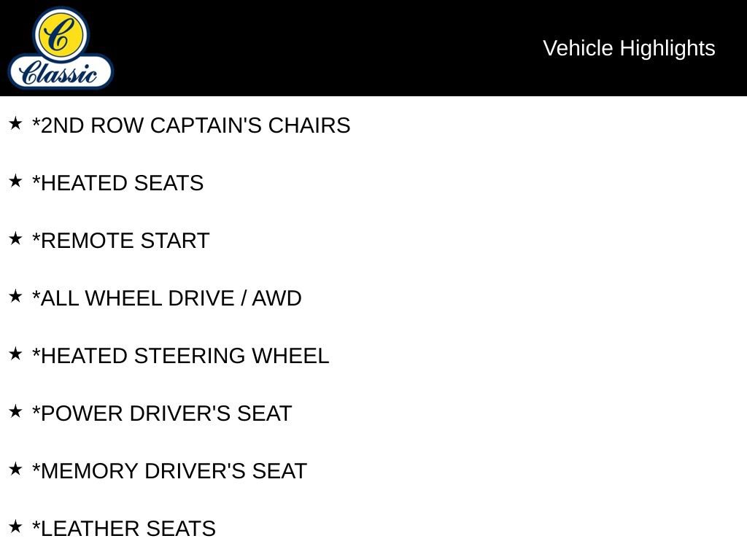The image size is (747, 560).
Task: Select the LEATHER SEATS highlight text
Action: tap(124, 529)
